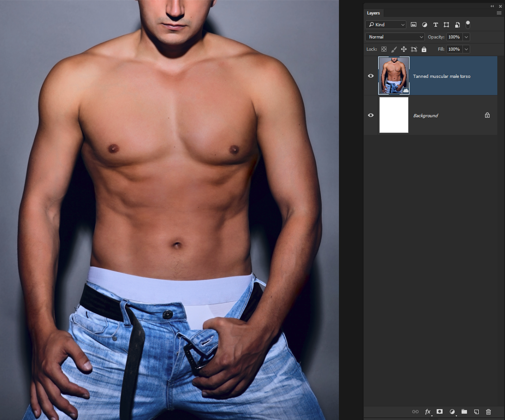The width and height of the screenshot is (505, 420).
Task: Lock layer position icon
Action: tap(404, 49)
